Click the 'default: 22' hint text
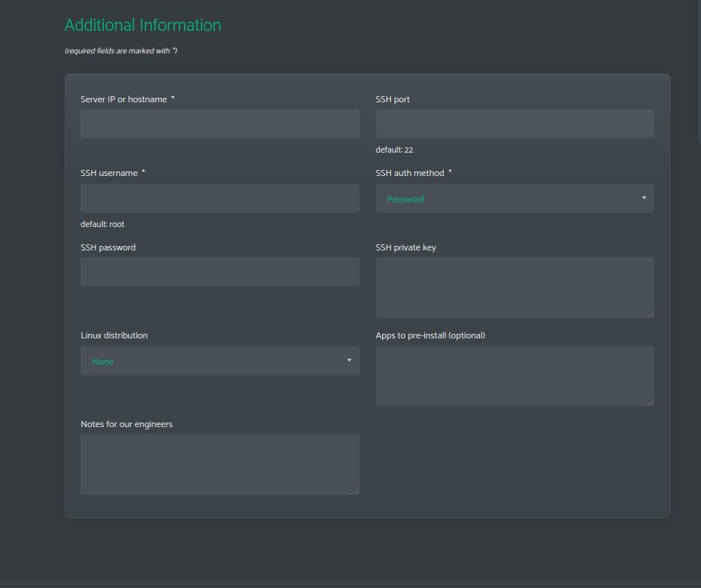 pyautogui.click(x=394, y=150)
